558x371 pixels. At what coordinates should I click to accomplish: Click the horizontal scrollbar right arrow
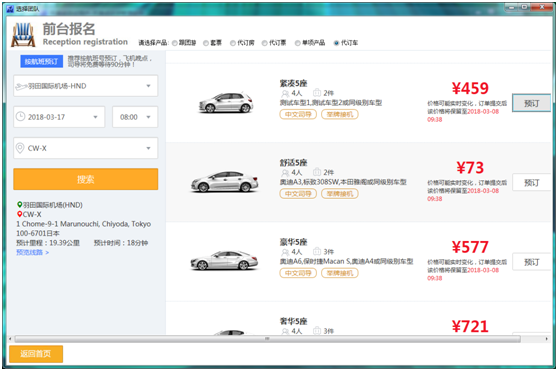tap(547, 339)
